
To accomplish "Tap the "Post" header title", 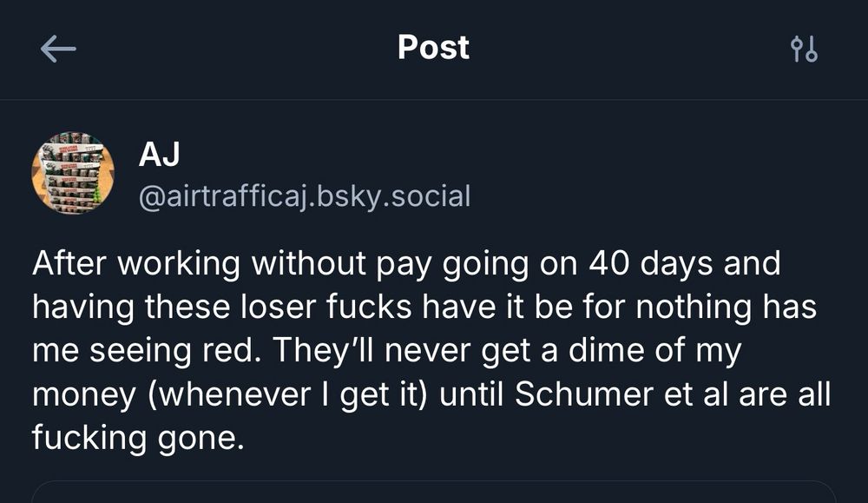I will pos(433,48).
